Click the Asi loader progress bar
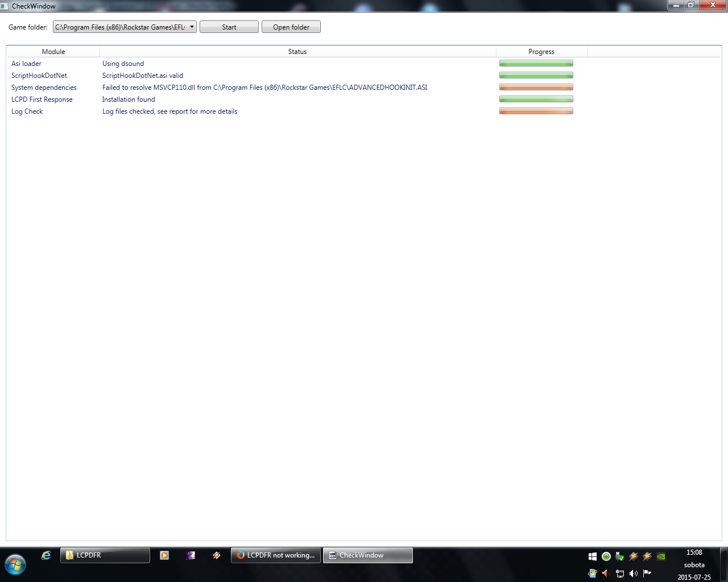Viewport: 728px width, 582px height. [x=536, y=63]
